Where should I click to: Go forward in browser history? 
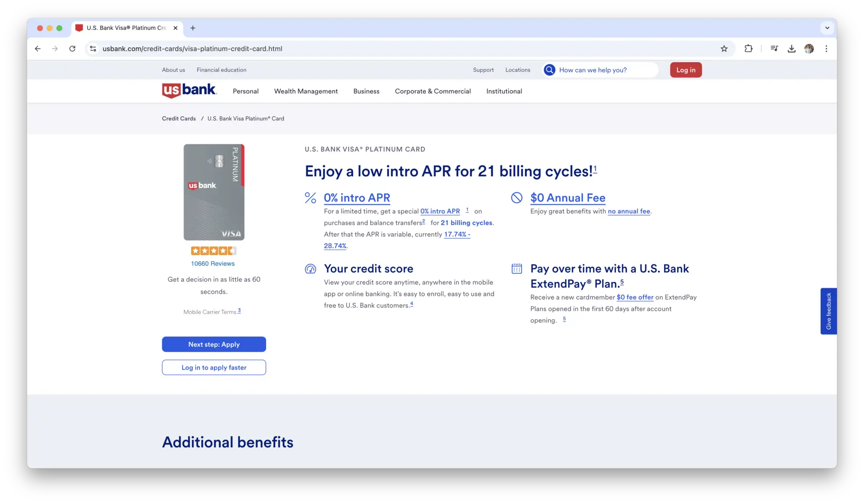(x=55, y=49)
